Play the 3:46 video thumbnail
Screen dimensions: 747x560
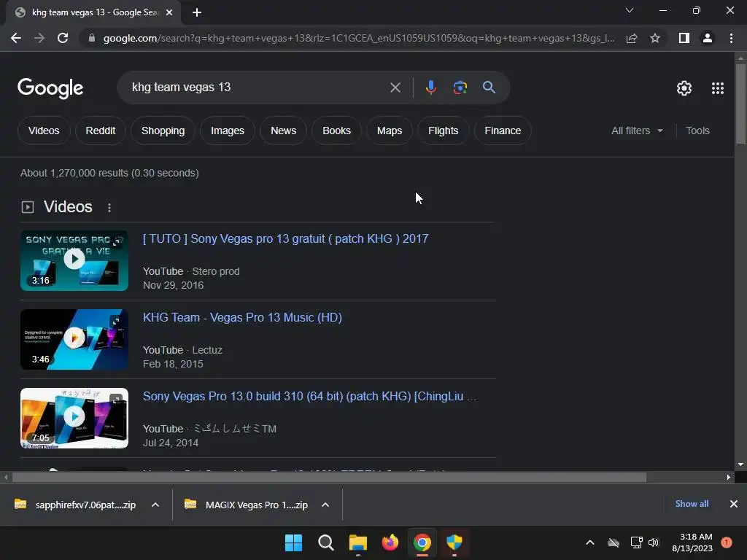(x=74, y=339)
